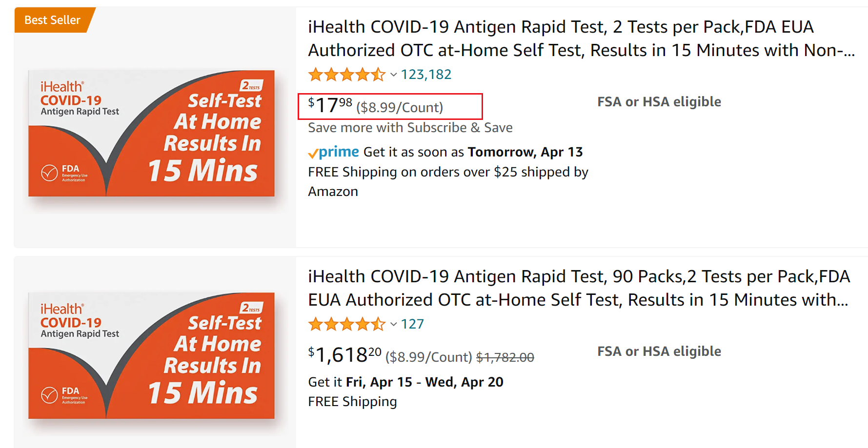This screenshot has height=448, width=868.
Task: Open the 127 customer reviews link
Action: 412,324
